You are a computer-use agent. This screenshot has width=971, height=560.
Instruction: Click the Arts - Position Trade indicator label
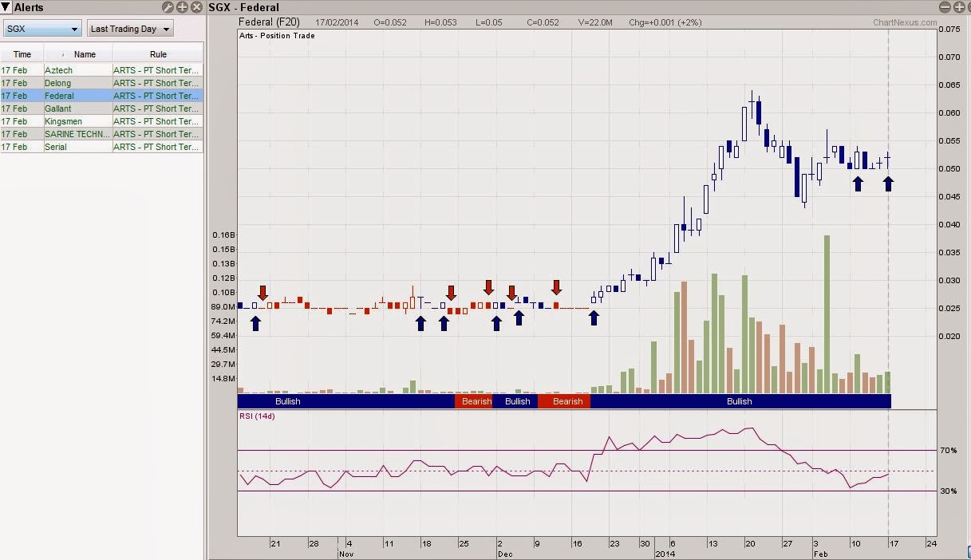click(x=277, y=36)
